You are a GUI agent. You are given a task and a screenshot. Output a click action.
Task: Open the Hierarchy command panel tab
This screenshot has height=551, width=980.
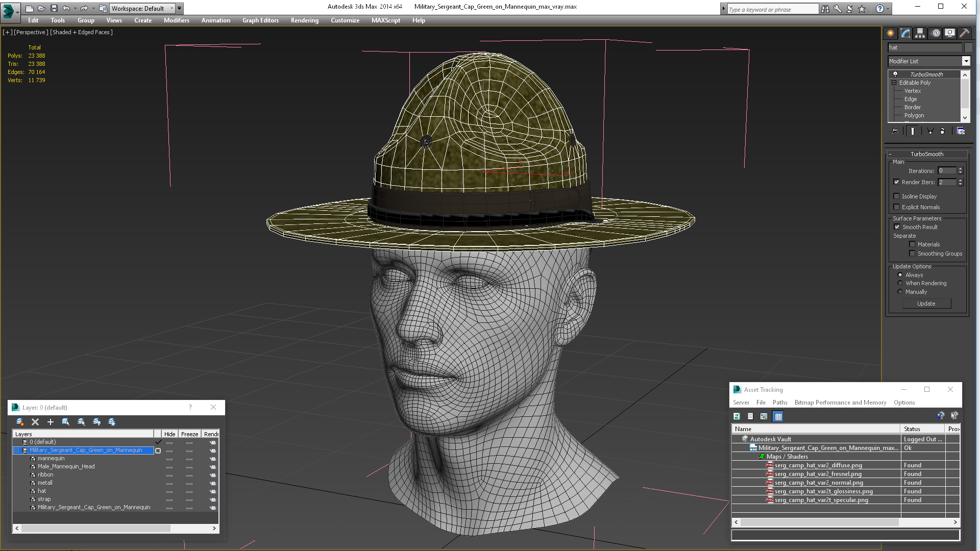click(x=920, y=33)
